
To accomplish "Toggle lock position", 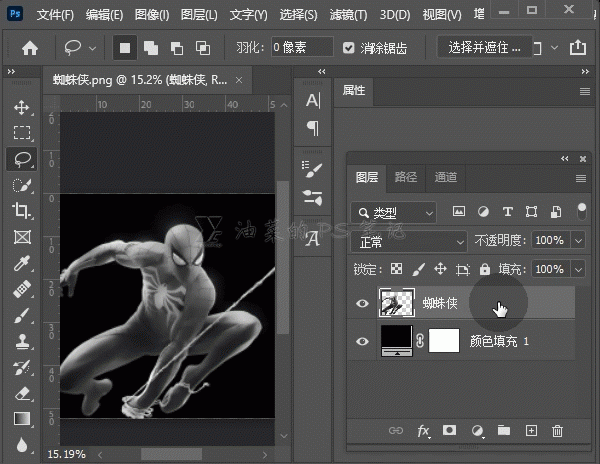I will click(x=440, y=269).
